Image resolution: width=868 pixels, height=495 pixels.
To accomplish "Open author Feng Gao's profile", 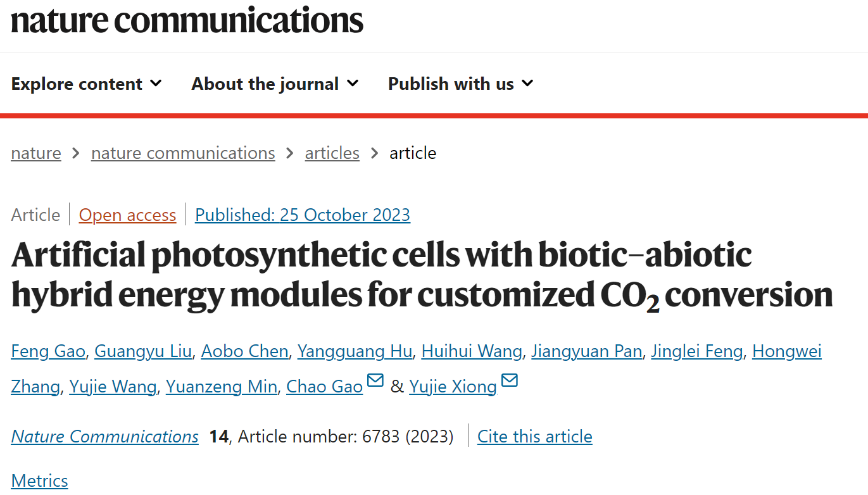I will point(48,351).
